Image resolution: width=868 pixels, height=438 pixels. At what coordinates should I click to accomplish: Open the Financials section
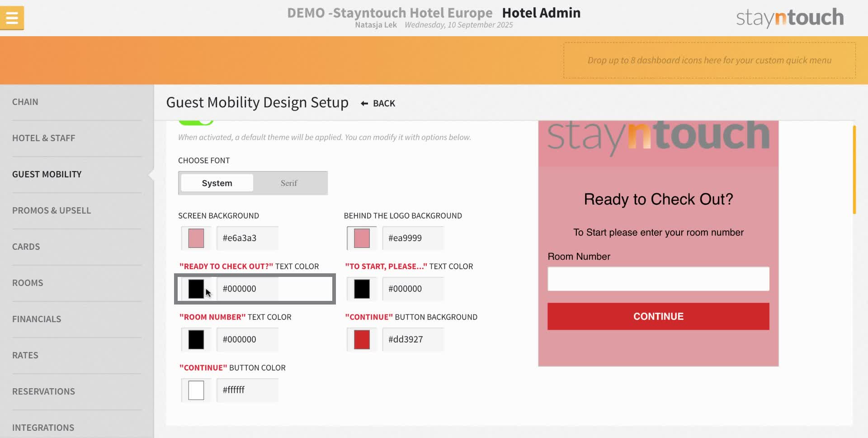tap(37, 319)
